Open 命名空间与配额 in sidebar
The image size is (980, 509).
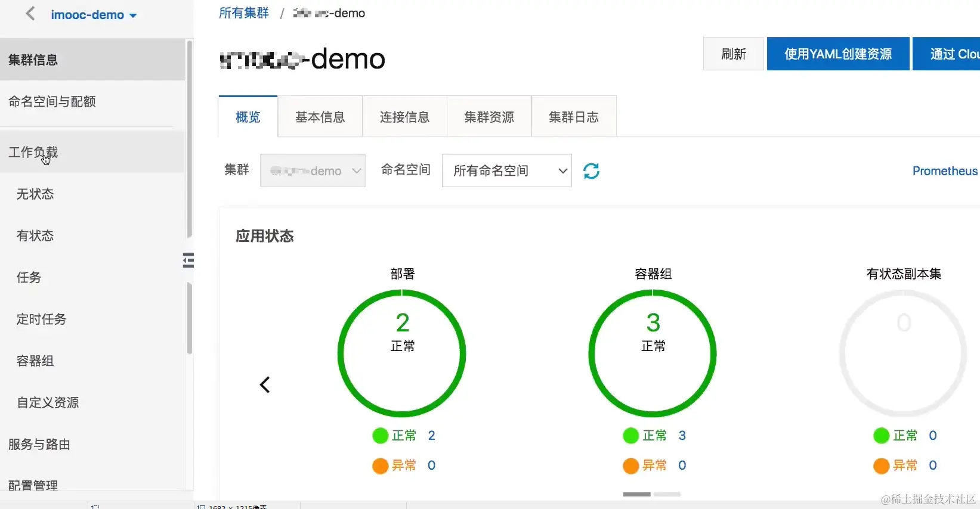click(92, 101)
